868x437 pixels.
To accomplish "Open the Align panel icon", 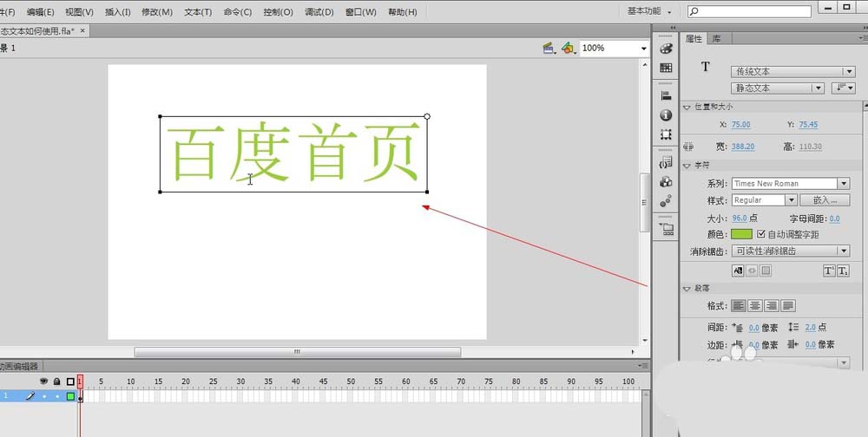I will [x=666, y=95].
